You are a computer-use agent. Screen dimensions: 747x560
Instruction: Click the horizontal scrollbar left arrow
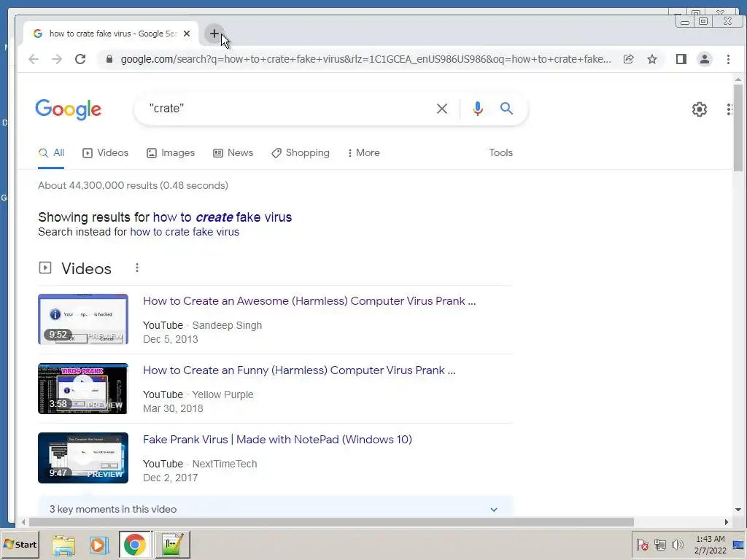23,522
